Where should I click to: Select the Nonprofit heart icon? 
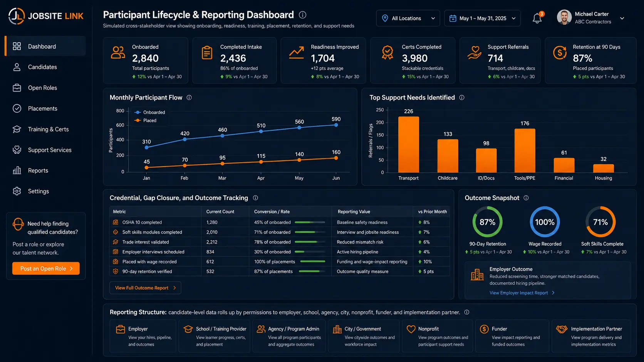click(x=411, y=329)
